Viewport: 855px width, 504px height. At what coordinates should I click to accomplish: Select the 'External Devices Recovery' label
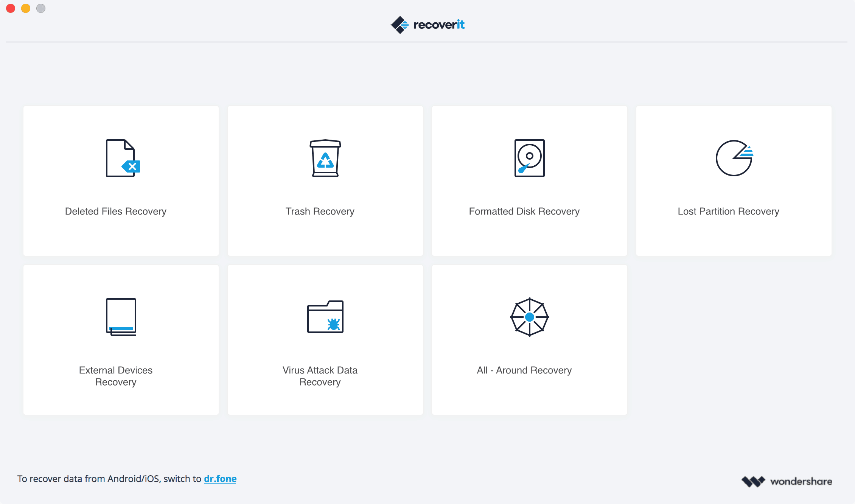click(x=116, y=376)
